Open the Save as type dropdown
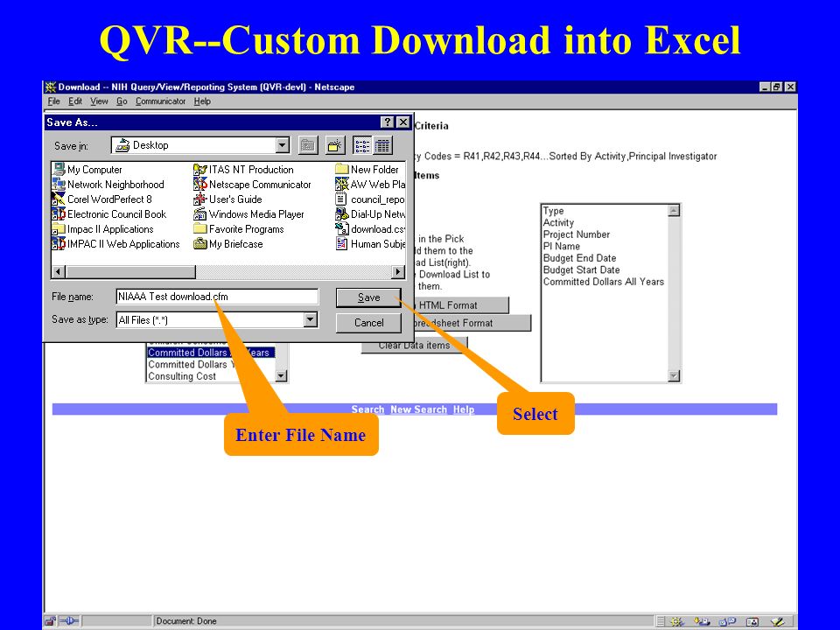The image size is (840, 630). [x=310, y=320]
